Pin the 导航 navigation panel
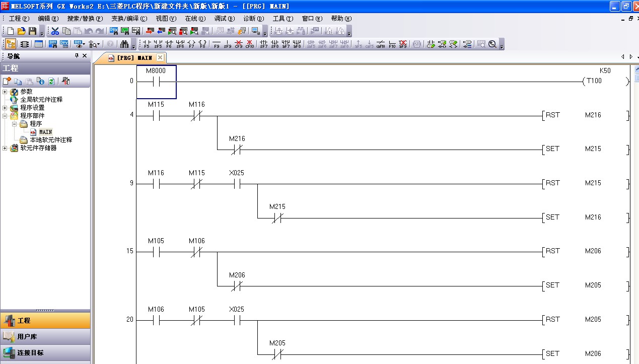Screen dimensions: 639x364 pos(77,56)
